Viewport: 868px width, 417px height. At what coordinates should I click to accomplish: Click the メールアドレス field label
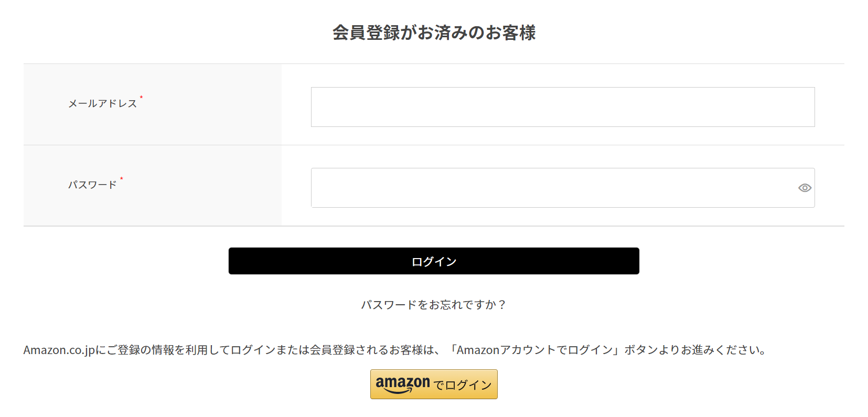pos(103,104)
